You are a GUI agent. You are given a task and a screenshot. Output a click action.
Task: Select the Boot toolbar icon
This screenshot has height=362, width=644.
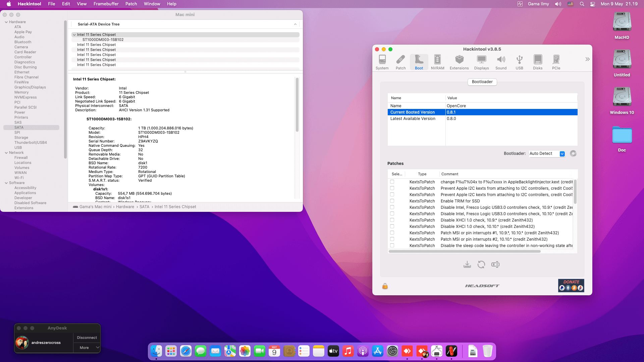pyautogui.click(x=419, y=62)
